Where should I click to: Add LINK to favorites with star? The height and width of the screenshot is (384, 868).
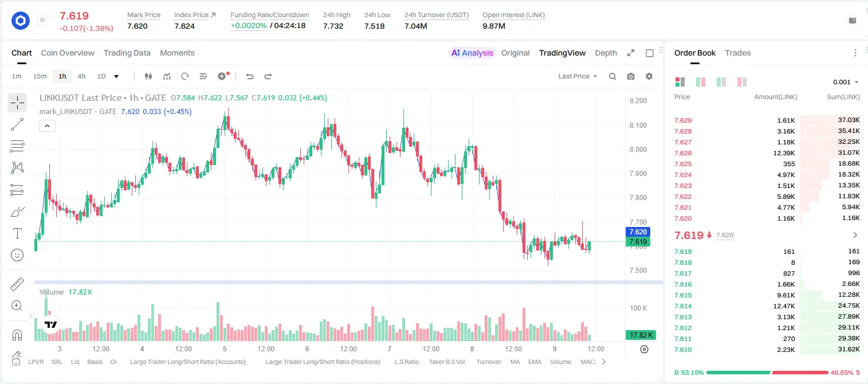click(x=42, y=20)
